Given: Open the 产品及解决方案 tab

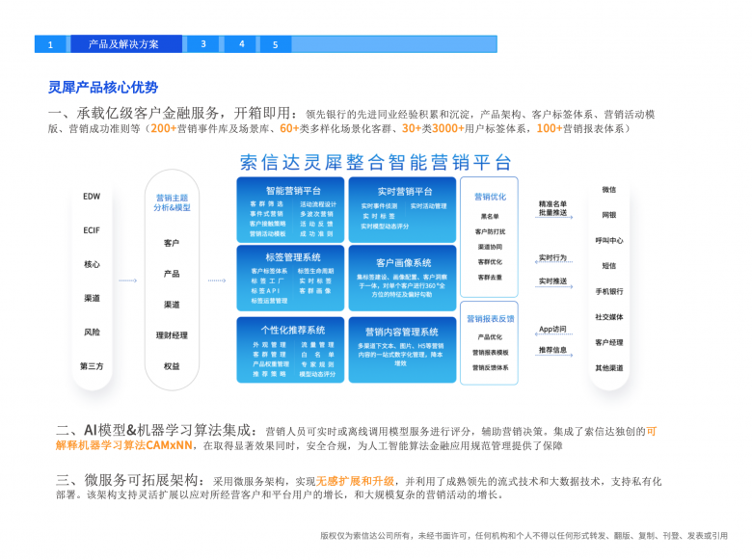Looking at the screenshot, I should pyautogui.click(x=125, y=44).
